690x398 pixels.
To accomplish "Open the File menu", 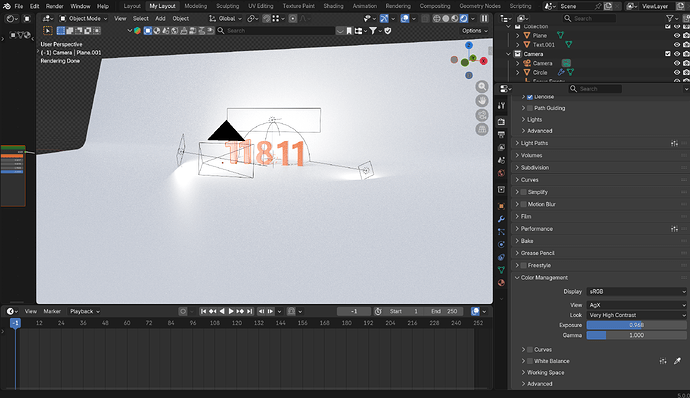I will point(18,6).
